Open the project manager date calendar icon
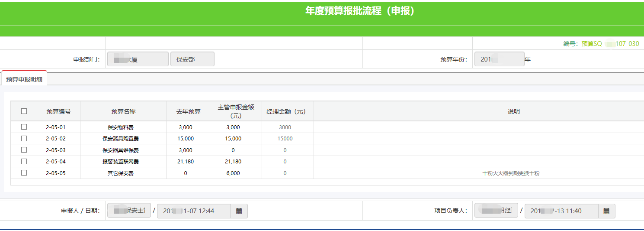 [x=606, y=211]
